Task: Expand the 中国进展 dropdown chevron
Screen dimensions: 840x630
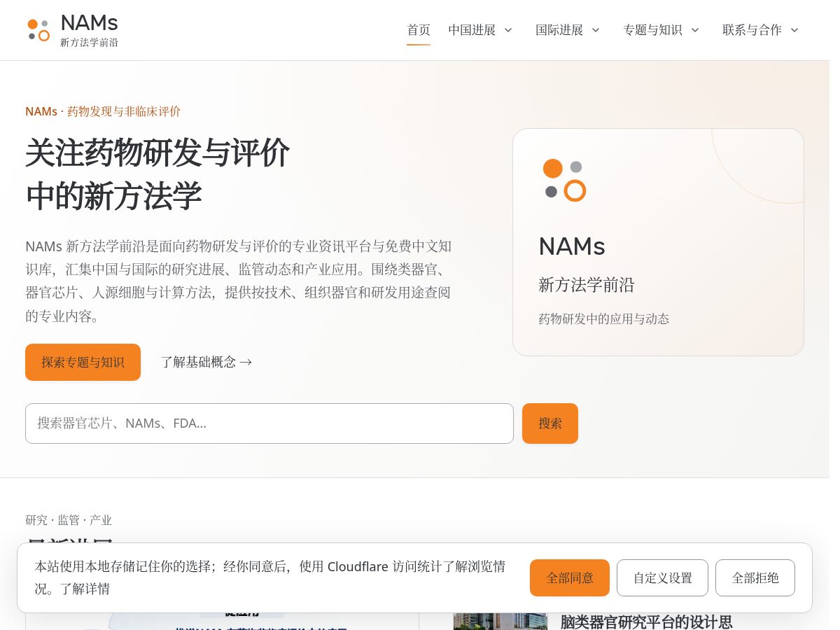Action: (508, 30)
